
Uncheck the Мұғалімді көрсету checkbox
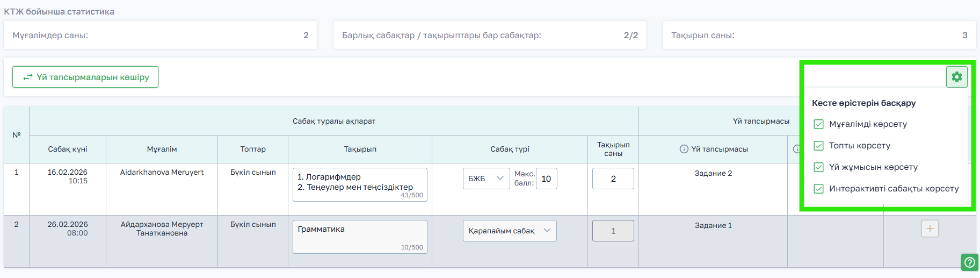point(818,124)
